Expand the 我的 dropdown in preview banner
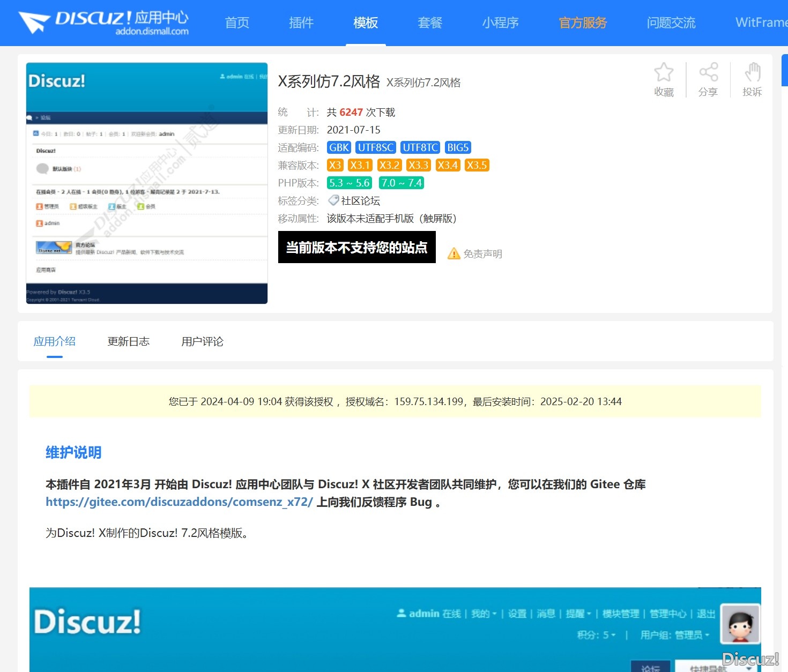 483,614
